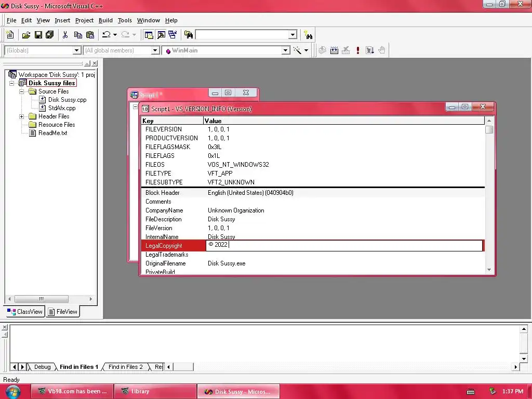Click the Open file icon

click(x=26, y=35)
